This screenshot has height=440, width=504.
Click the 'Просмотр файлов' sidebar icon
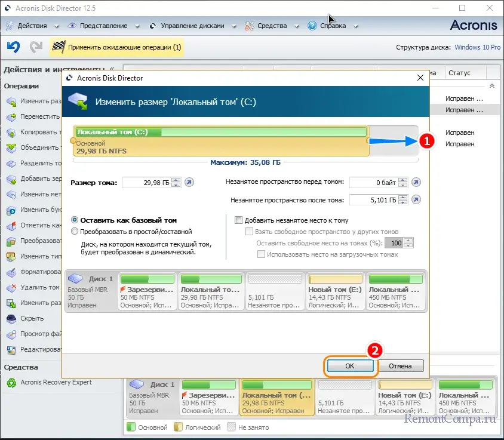(x=11, y=334)
